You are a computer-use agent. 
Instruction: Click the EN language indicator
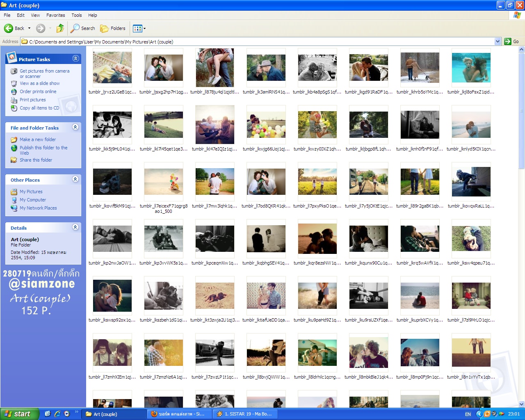468,414
